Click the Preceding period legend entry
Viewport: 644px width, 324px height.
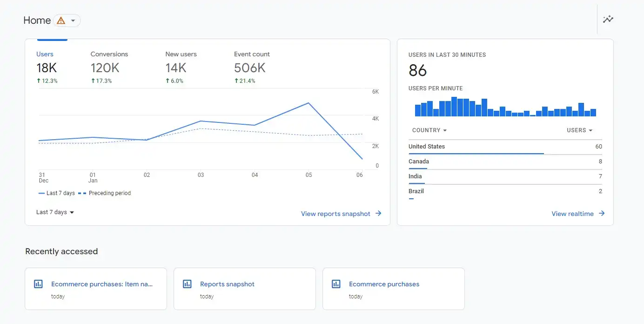[104, 193]
